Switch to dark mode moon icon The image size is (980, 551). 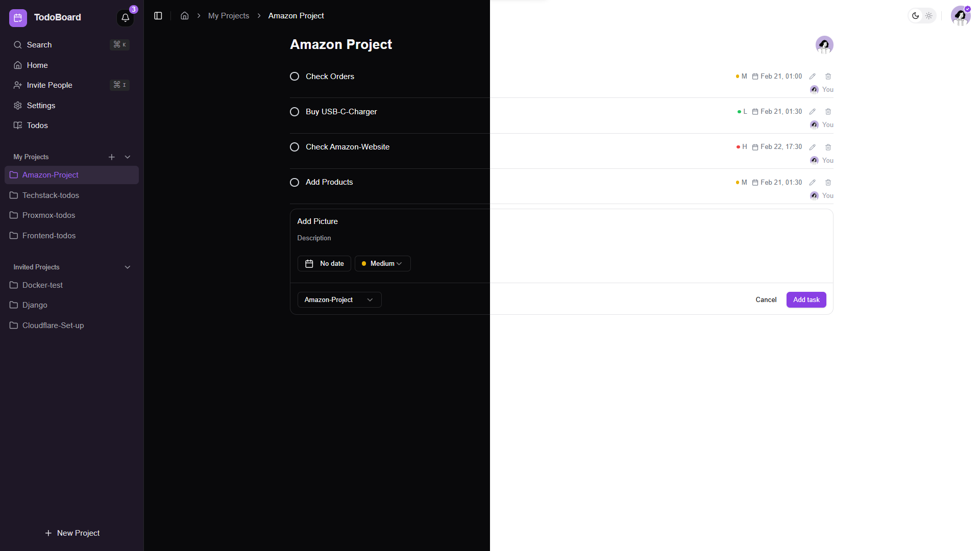tap(916, 16)
